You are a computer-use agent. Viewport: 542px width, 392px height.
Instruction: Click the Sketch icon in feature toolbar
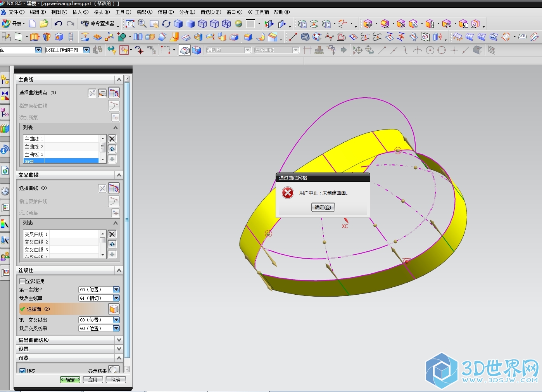(x=6, y=37)
